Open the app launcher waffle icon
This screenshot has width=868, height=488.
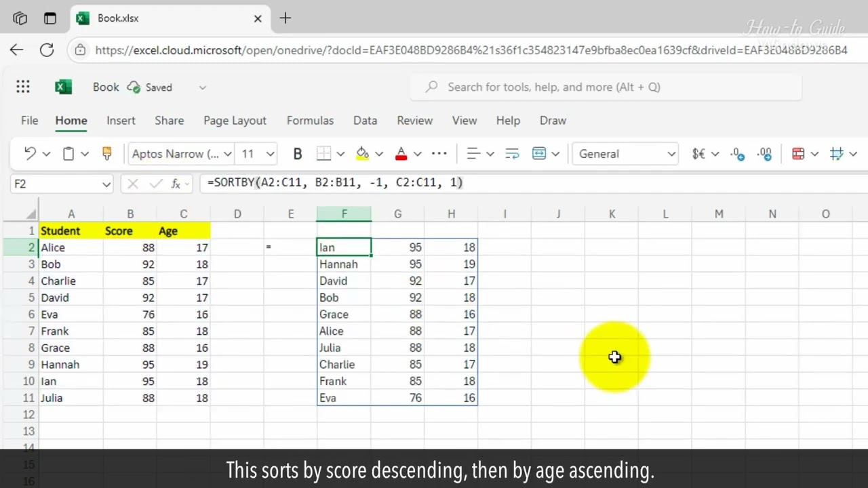[x=23, y=87]
